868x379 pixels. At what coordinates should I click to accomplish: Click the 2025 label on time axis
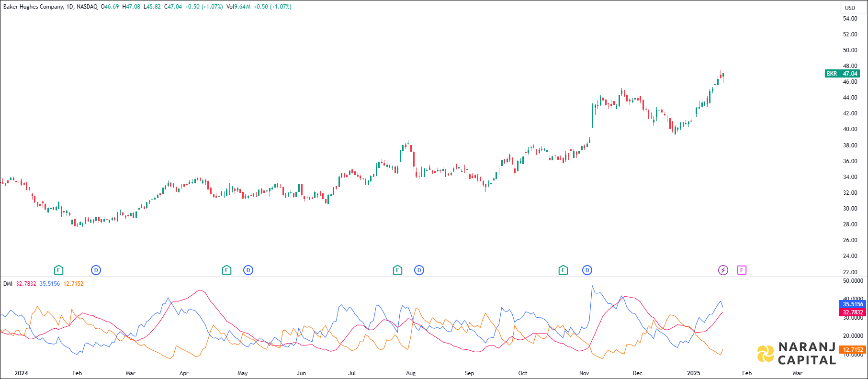point(694,373)
